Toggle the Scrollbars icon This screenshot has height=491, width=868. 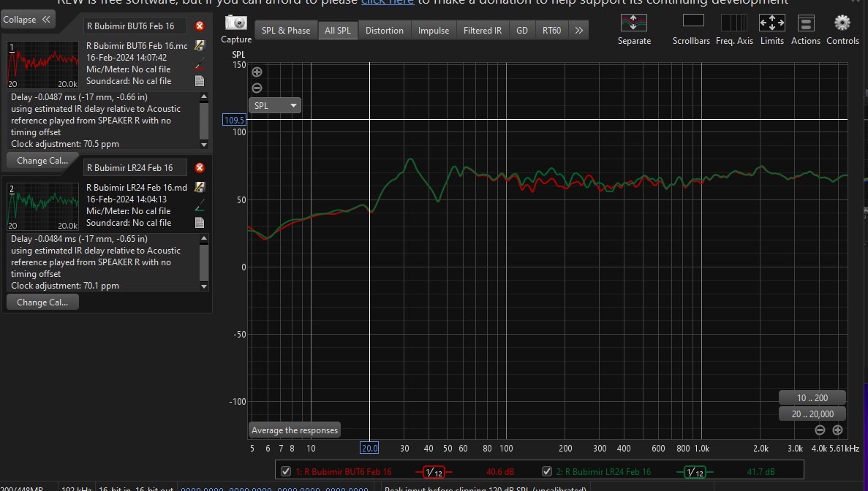[x=693, y=21]
